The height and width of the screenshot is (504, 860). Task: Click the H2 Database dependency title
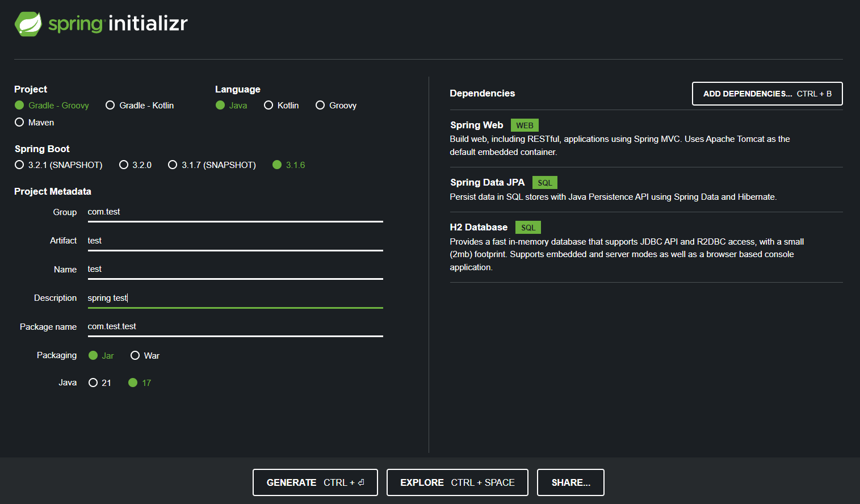pyautogui.click(x=479, y=228)
